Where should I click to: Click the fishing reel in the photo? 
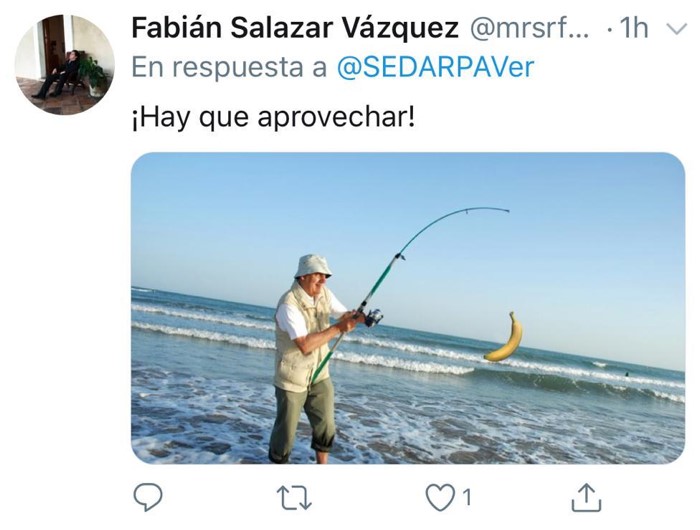coord(372,317)
